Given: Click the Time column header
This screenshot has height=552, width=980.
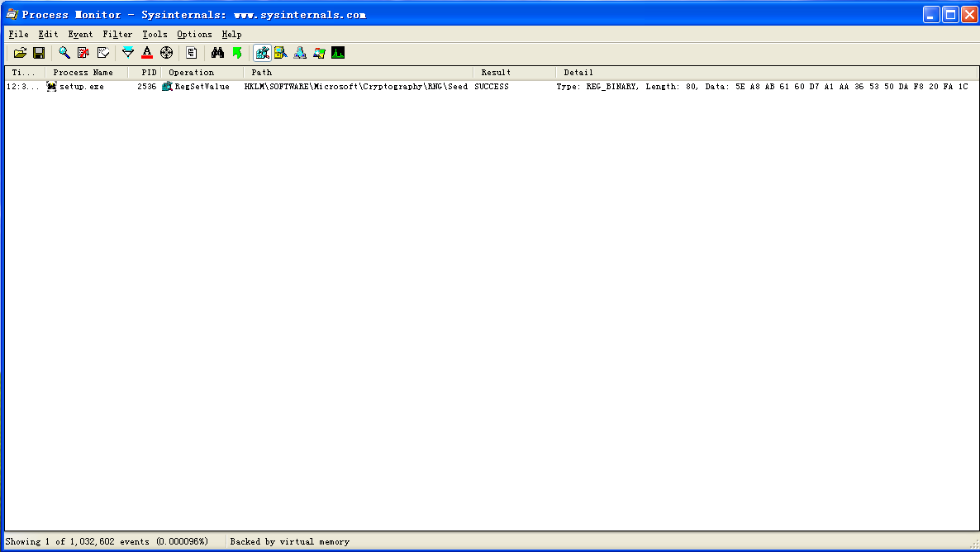Looking at the screenshot, I should tap(25, 73).
